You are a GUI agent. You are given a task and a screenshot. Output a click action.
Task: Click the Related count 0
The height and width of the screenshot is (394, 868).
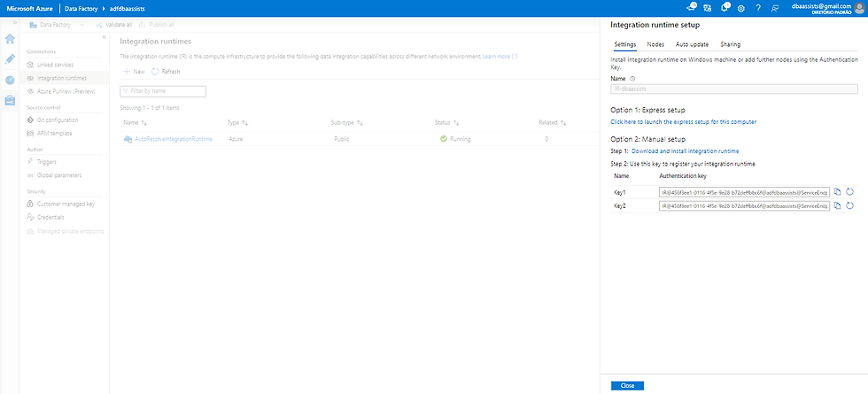tap(546, 139)
